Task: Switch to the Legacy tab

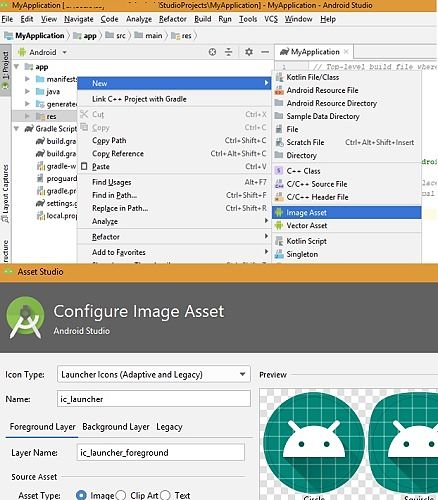Action: [169, 427]
